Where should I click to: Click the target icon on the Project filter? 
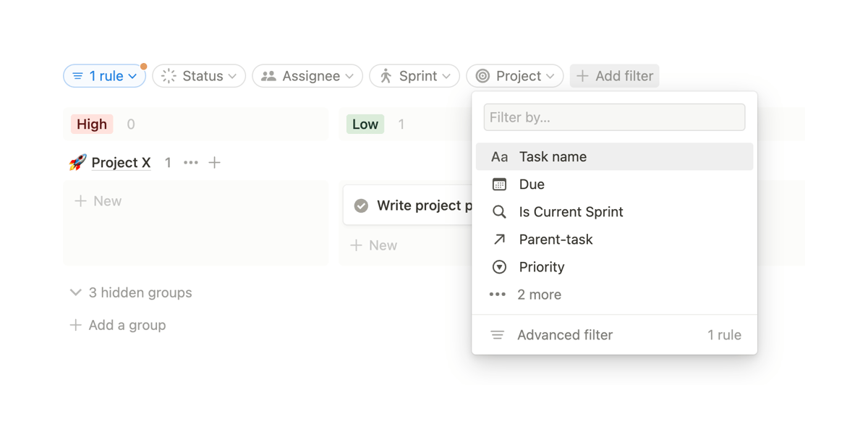click(481, 75)
